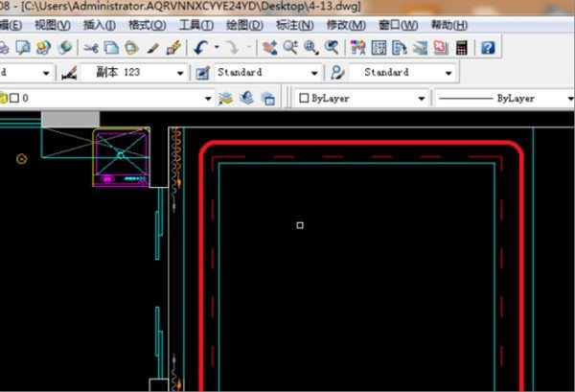The width and height of the screenshot is (575, 392).
Task: Expand the ByLayer color dropdown
Action: tap(421, 98)
